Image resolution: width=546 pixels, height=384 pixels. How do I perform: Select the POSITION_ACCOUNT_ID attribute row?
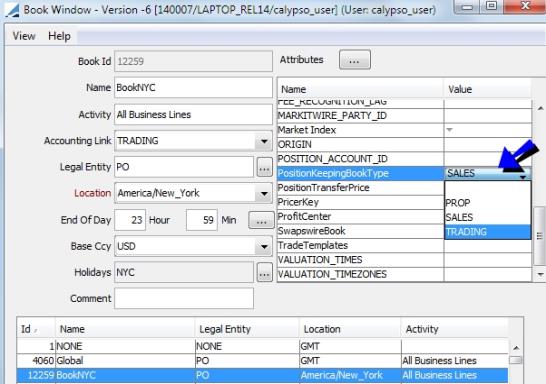click(x=405, y=159)
